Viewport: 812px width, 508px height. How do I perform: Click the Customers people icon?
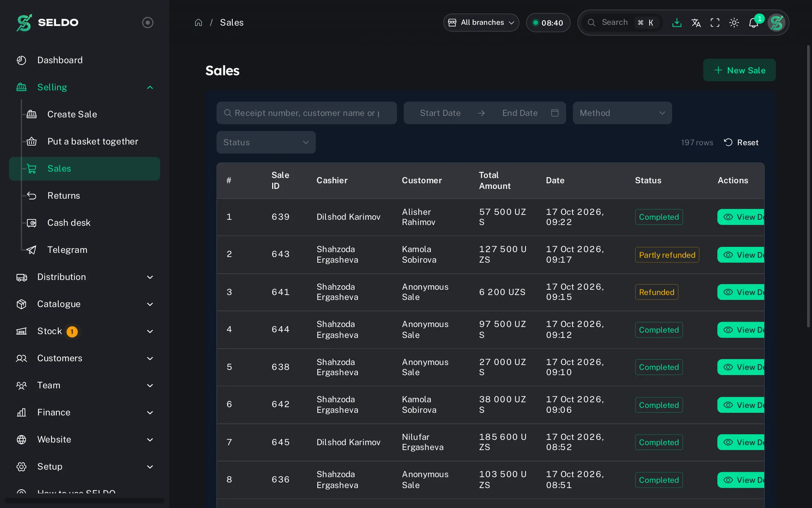(21, 358)
